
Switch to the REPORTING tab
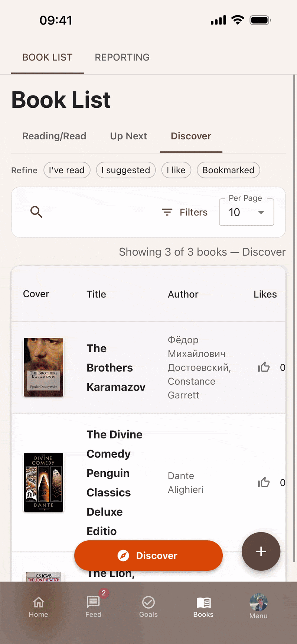click(122, 57)
